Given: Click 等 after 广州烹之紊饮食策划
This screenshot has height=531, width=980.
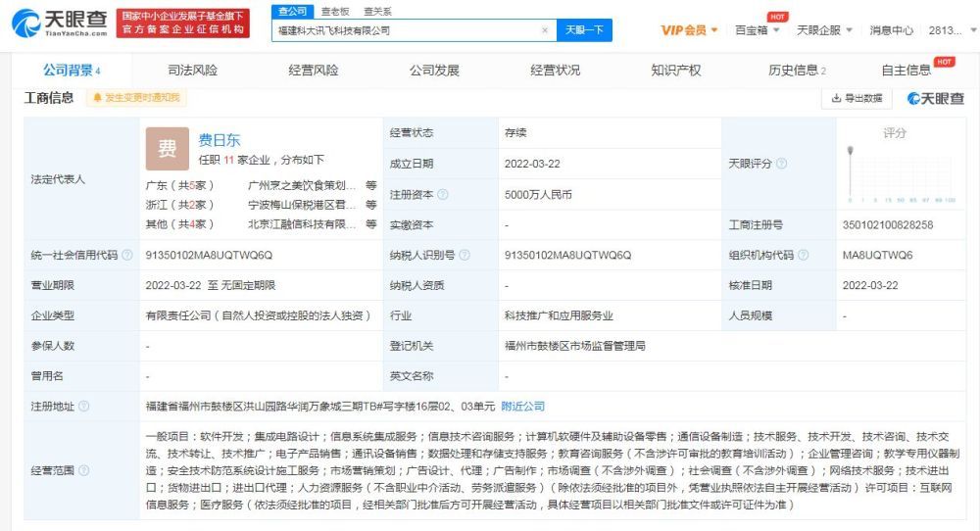Looking at the screenshot, I should 371,185.
